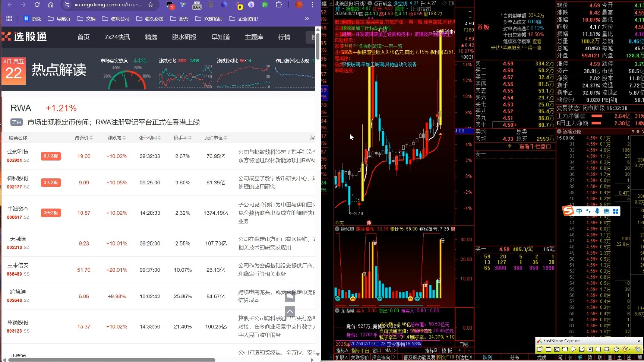Screen dimensions: 644x362
Task: Open 图文F10 in trading software
Action: pos(445,358)
